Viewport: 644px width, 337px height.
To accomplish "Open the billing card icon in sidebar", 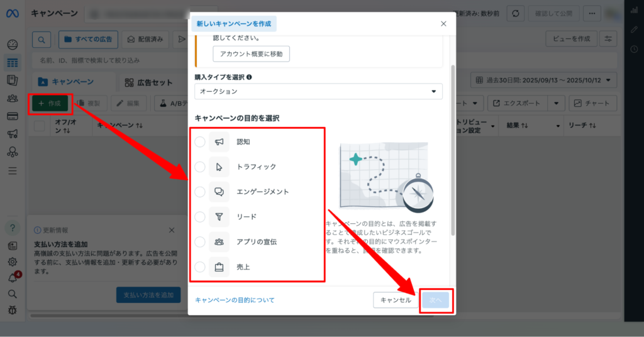I will [x=12, y=116].
